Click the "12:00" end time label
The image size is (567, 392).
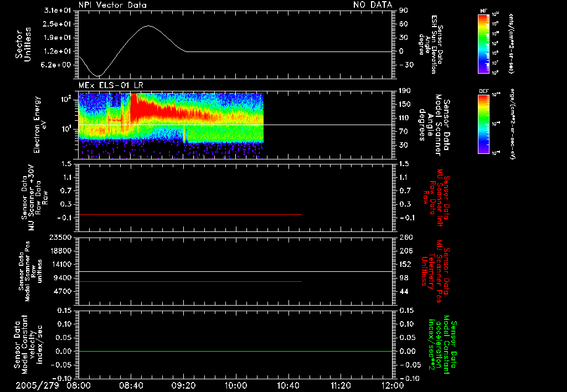pyautogui.click(x=393, y=385)
